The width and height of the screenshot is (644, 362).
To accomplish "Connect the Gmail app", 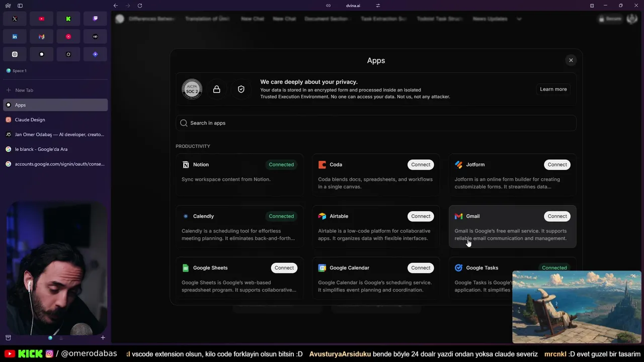I will pyautogui.click(x=557, y=216).
